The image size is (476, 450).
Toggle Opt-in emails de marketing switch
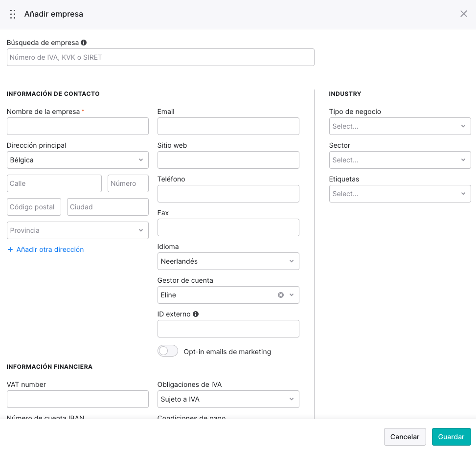pos(168,351)
